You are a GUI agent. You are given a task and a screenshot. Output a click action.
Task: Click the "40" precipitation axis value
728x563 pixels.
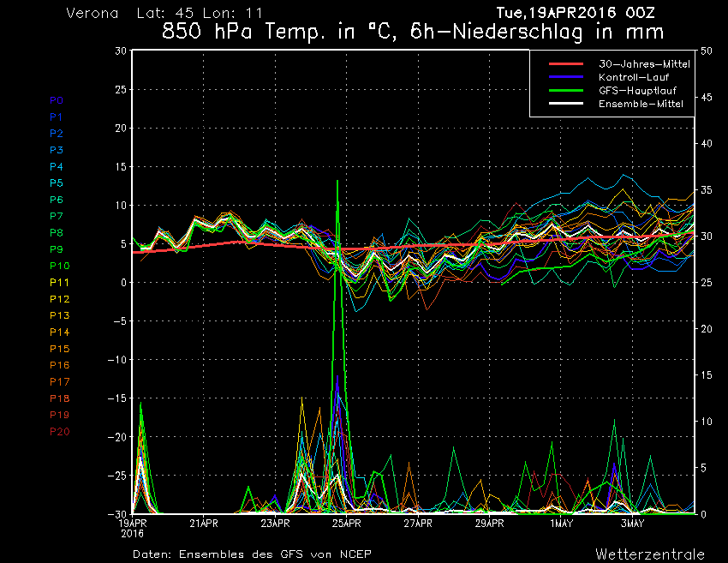pos(707,144)
